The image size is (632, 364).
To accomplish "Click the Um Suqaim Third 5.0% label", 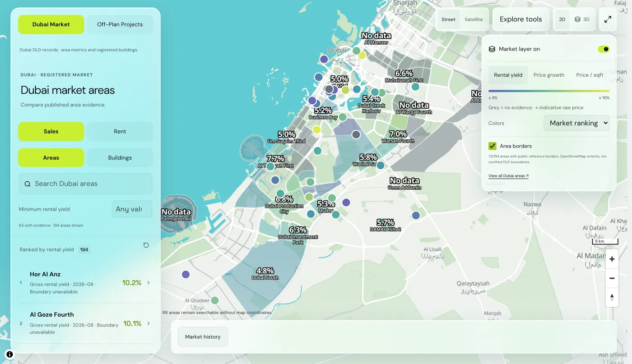I will tap(287, 137).
